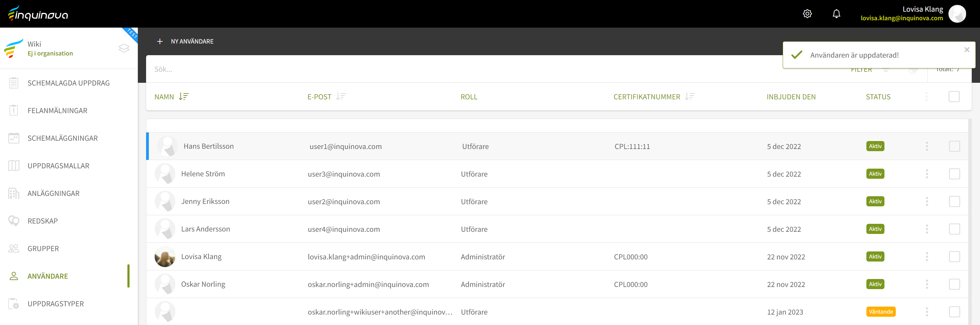This screenshot has height=325, width=980.
Task: Dismiss the 'Användaren är uppdaterad' notification
Action: (x=967, y=50)
